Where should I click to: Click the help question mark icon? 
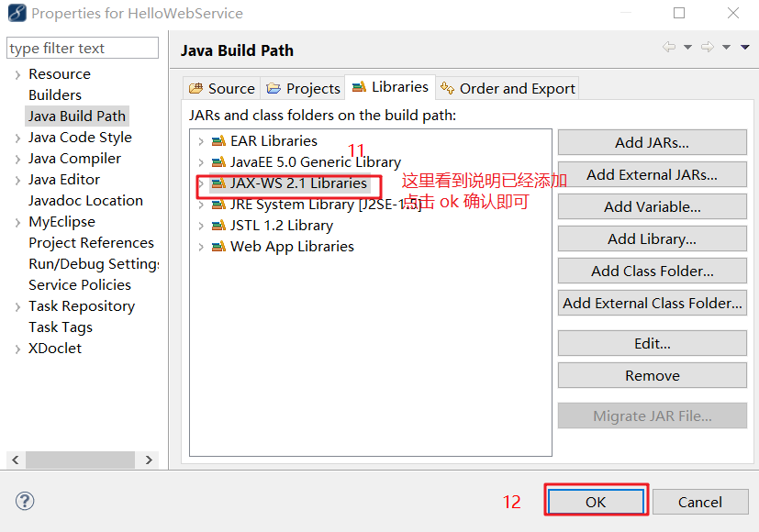point(25,501)
